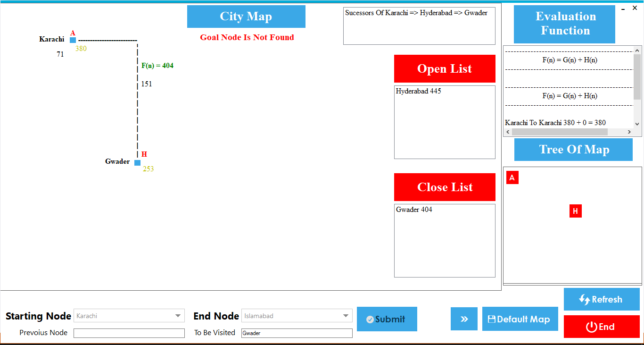644x345 pixels.
Task: Click the scroll left arrow in Evaluation Function
Action: point(508,132)
